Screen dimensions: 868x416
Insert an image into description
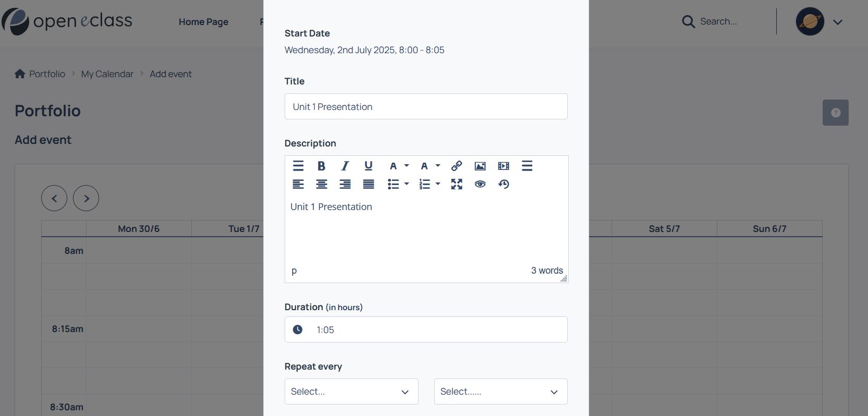(x=480, y=166)
